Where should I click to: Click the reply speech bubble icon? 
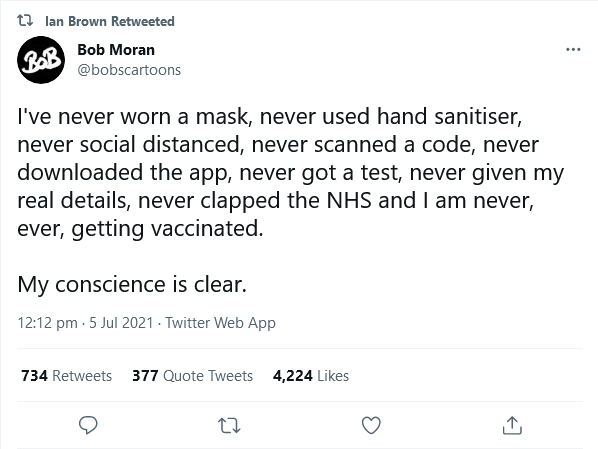tap(88, 425)
